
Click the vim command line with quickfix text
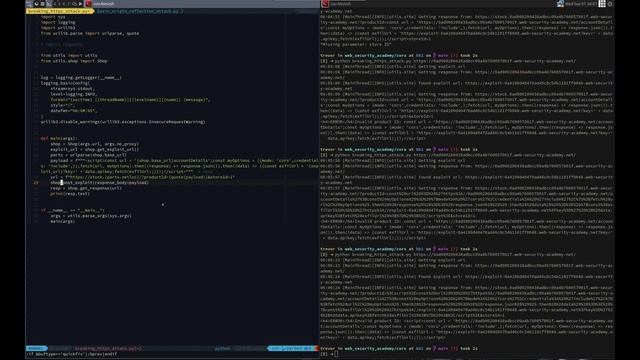[72, 354]
